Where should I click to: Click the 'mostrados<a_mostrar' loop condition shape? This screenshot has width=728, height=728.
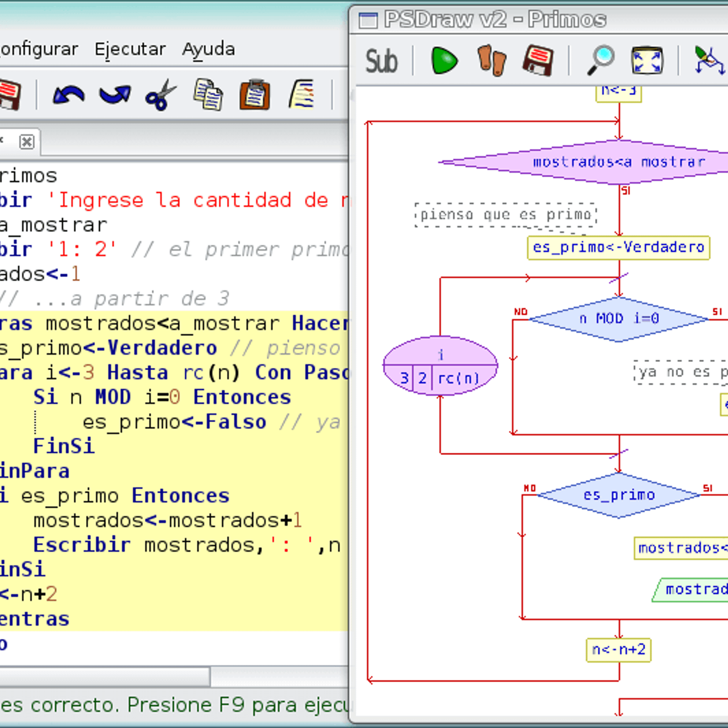click(619, 162)
